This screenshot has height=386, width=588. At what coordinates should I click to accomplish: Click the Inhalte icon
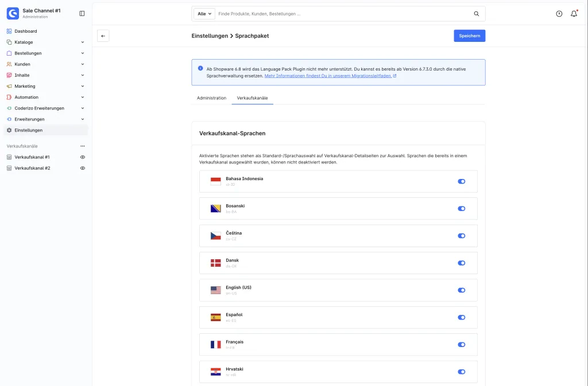point(9,75)
